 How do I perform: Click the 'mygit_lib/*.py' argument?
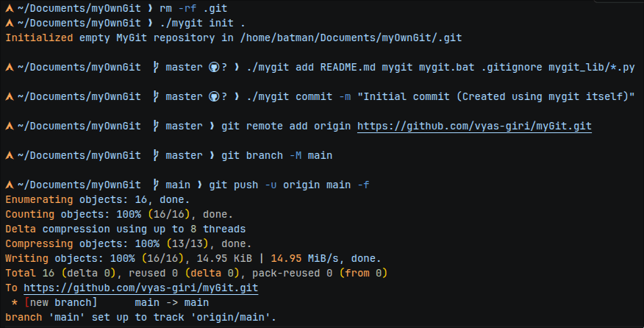(x=592, y=67)
